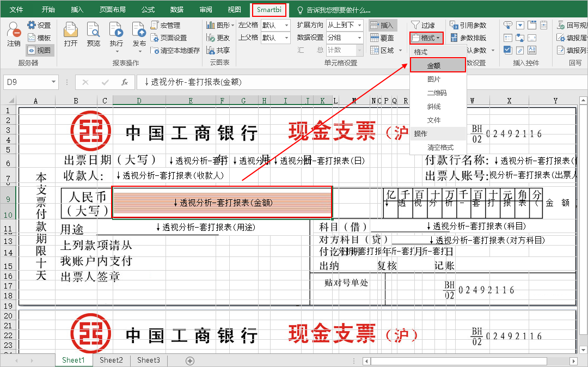This screenshot has width=588, height=367.
Task: Insert the dropdown-box control icon
Action: click(520, 25)
